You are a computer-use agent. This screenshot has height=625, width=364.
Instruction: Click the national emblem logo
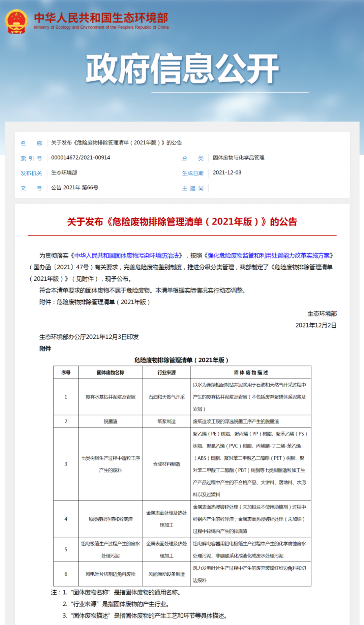point(16,22)
